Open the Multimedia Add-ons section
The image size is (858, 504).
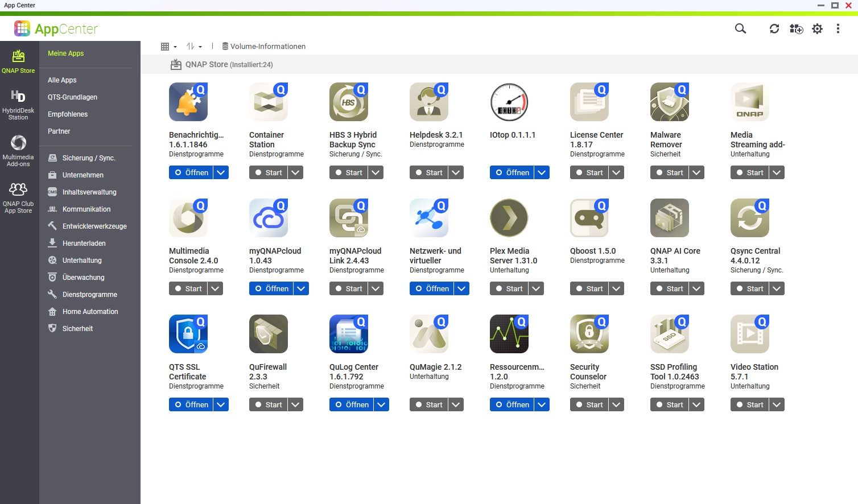click(x=18, y=151)
